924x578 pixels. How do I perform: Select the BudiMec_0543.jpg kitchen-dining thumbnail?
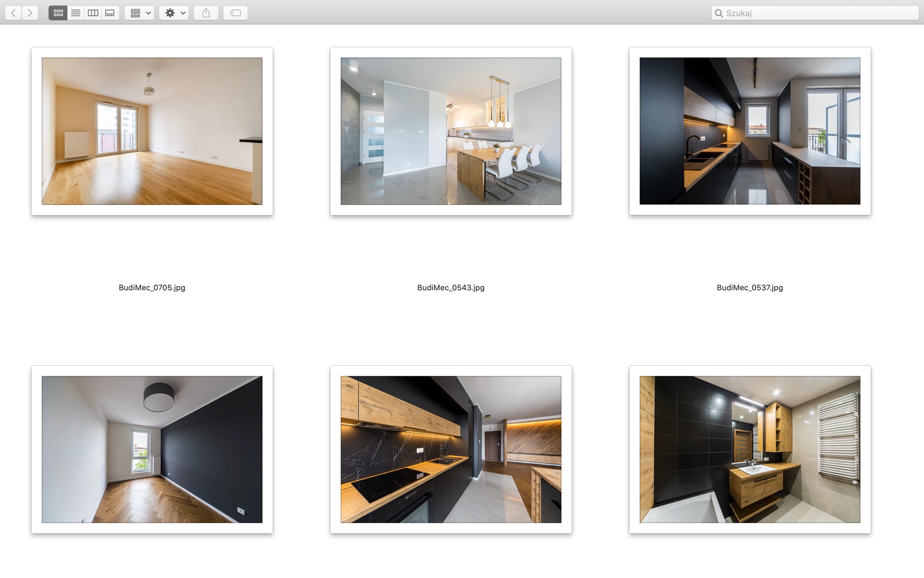coord(451,131)
